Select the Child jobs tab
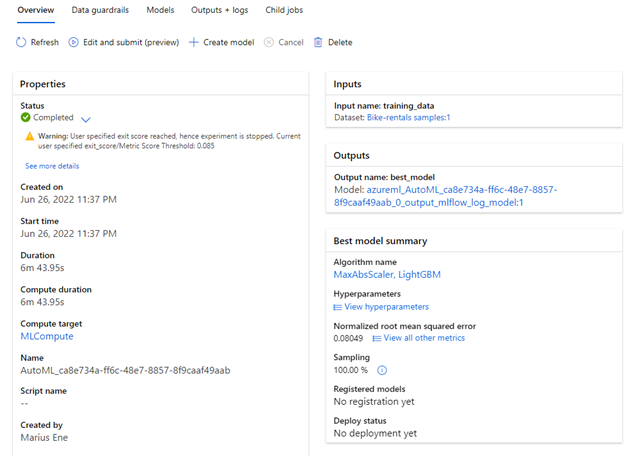Image resolution: width=624 pixels, height=456 pixels. click(284, 10)
